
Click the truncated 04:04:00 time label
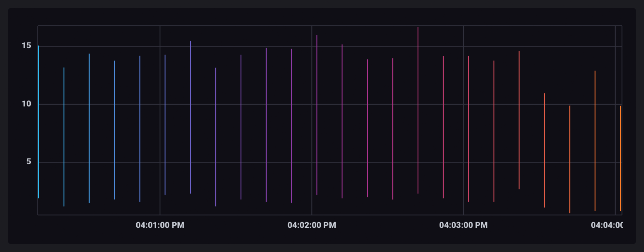pos(607,225)
